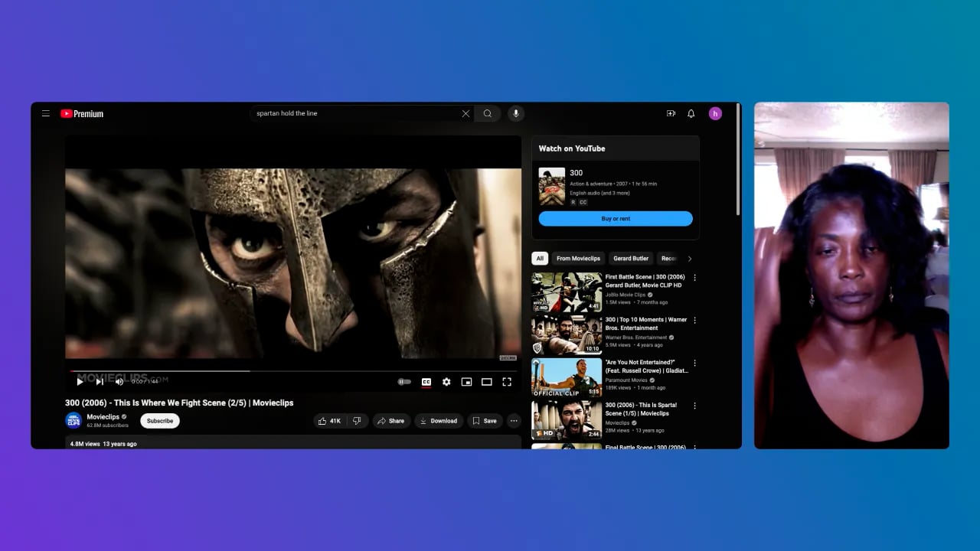Screen dimensions: 980x551
Task: Click the Create video icon
Action: point(671,113)
